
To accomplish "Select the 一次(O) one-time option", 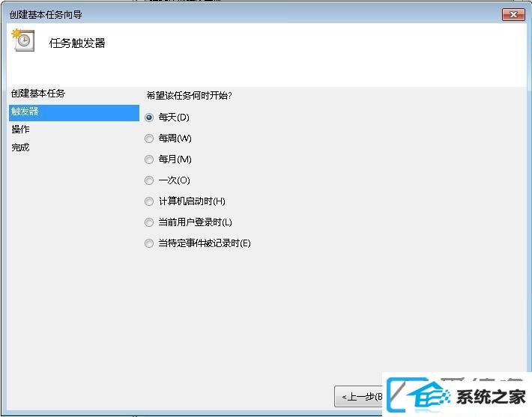I will [149, 180].
